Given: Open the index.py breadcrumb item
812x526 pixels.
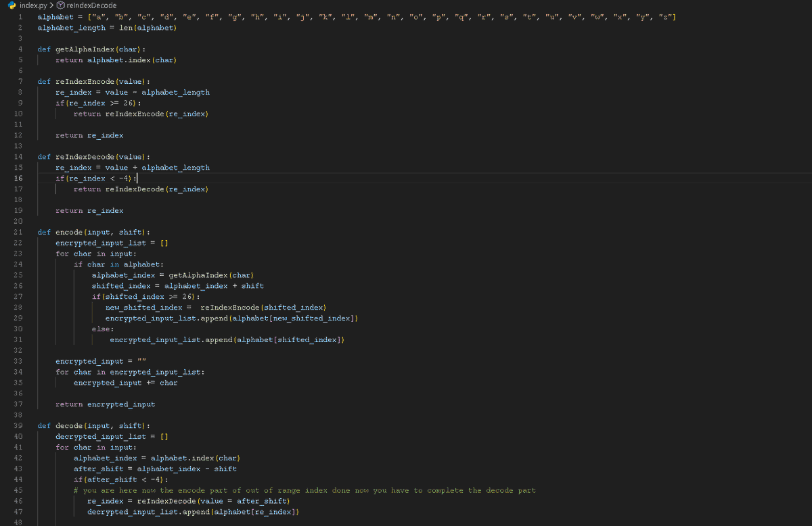Looking at the screenshot, I should pyautogui.click(x=32, y=5).
